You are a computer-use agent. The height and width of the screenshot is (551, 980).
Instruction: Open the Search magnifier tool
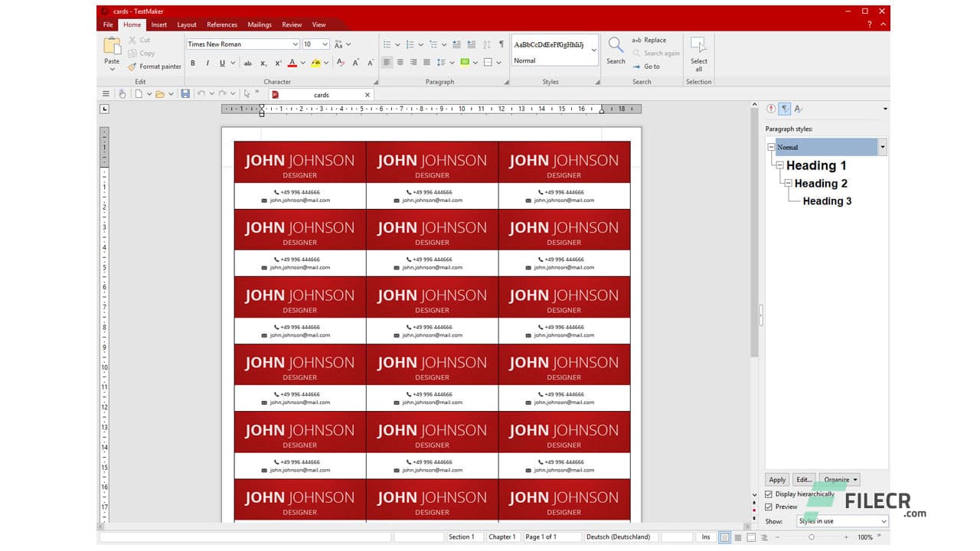616,50
